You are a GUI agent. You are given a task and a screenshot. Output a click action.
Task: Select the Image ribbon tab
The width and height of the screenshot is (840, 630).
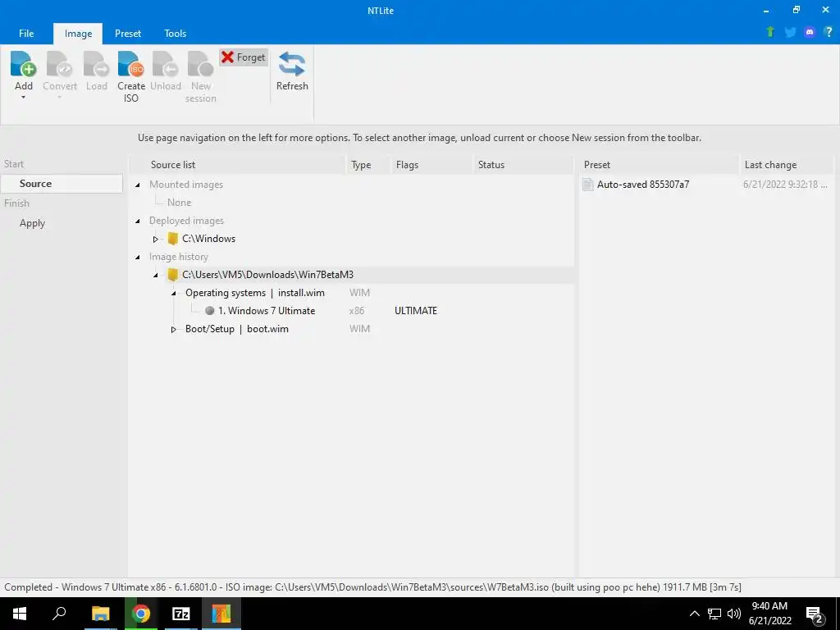(78, 33)
